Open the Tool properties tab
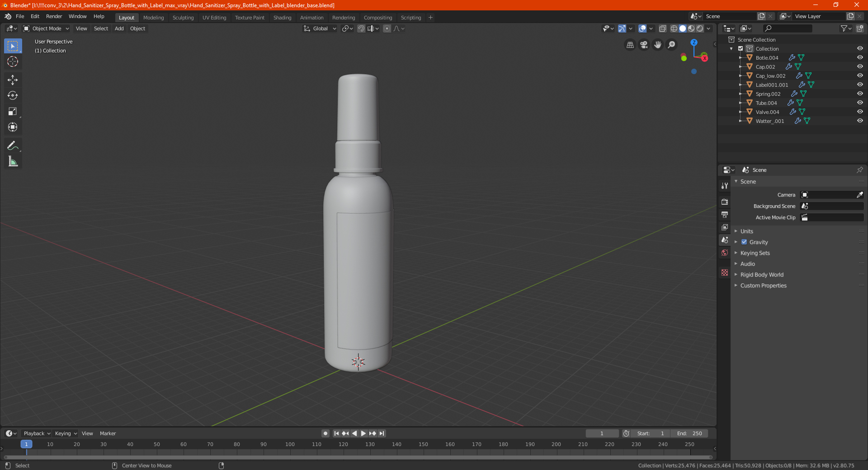 click(x=725, y=186)
